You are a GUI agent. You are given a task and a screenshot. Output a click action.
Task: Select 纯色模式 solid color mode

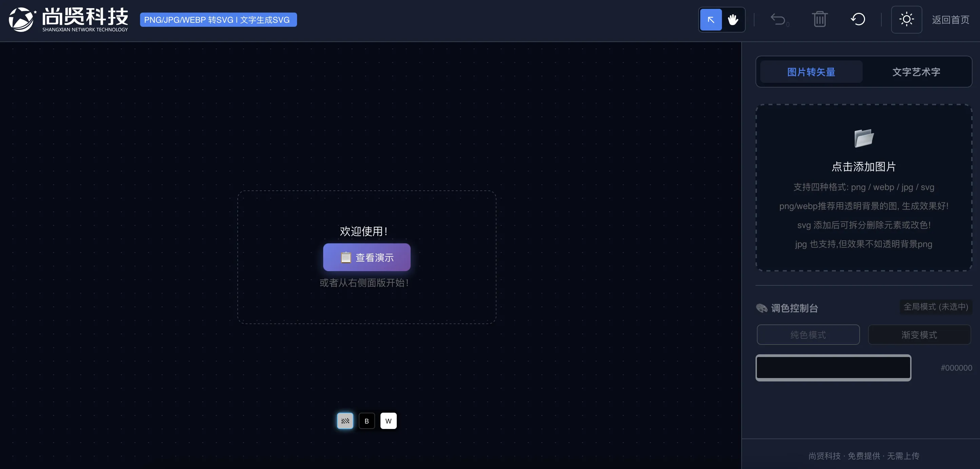point(808,335)
